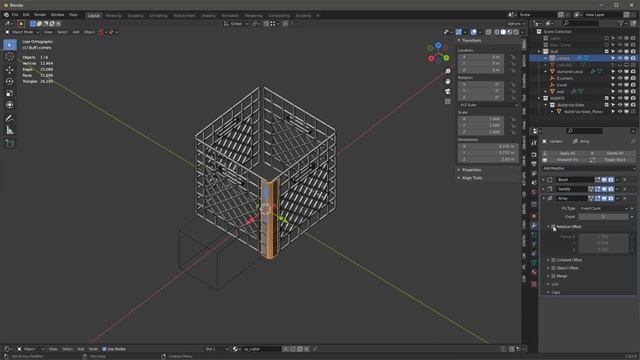Viewport: 640px width, 360px height.
Task: Open the Global transform orientation dropdown
Action: 236,24
